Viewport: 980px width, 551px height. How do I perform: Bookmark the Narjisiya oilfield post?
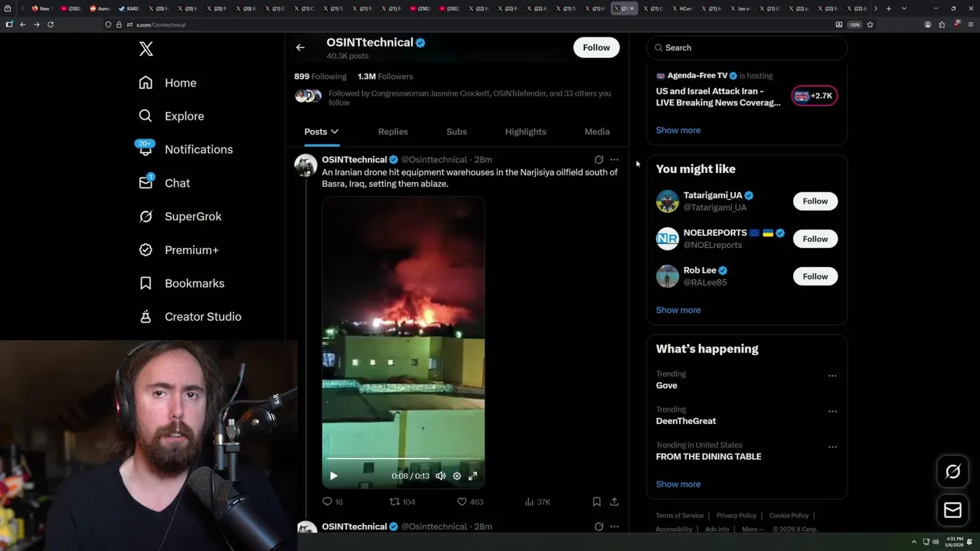[x=596, y=502]
